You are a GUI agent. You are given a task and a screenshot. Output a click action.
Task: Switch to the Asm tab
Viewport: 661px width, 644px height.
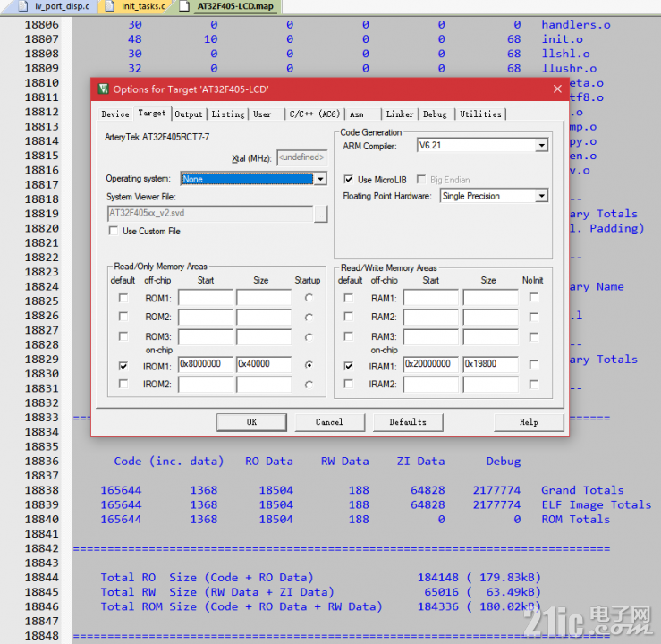point(357,114)
